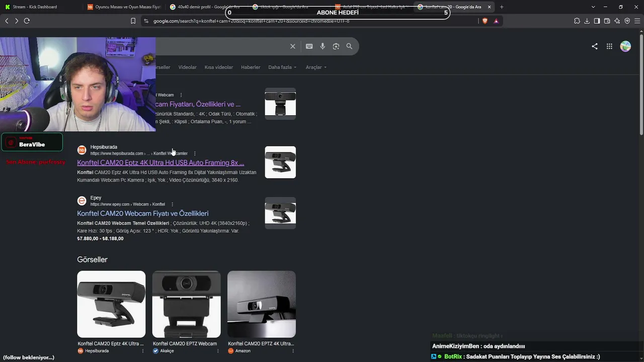This screenshot has width=644, height=362.
Task: Open more options for Epey result
Action: (x=172, y=204)
